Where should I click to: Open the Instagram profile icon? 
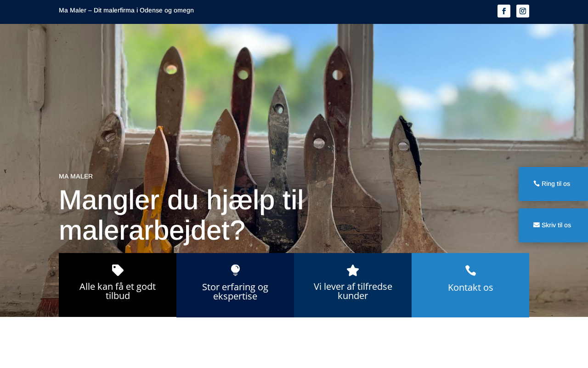click(523, 11)
